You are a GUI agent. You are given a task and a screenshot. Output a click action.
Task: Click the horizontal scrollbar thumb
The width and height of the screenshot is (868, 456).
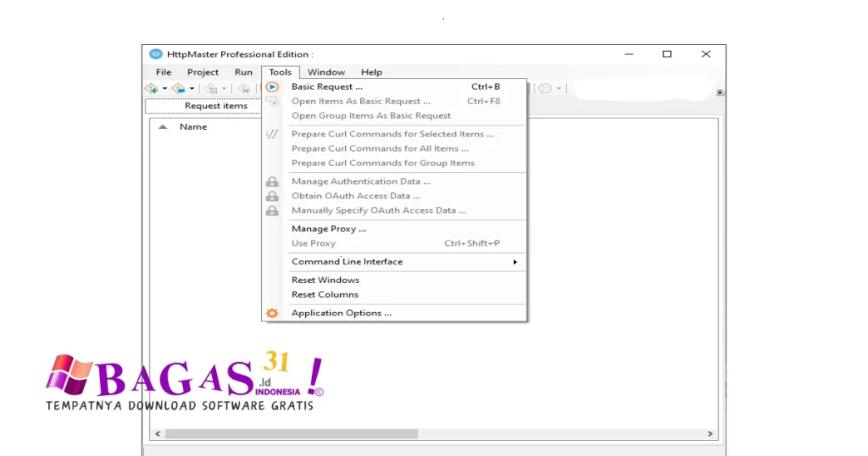[292, 434]
